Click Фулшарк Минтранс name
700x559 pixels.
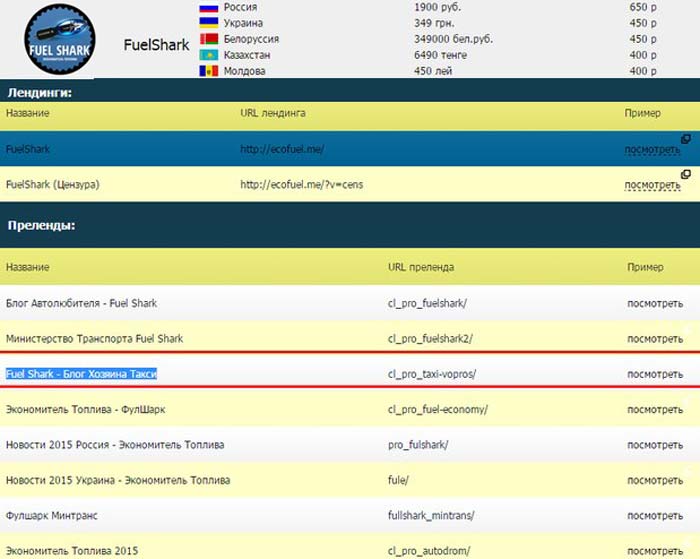pyautogui.click(x=51, y=516)
